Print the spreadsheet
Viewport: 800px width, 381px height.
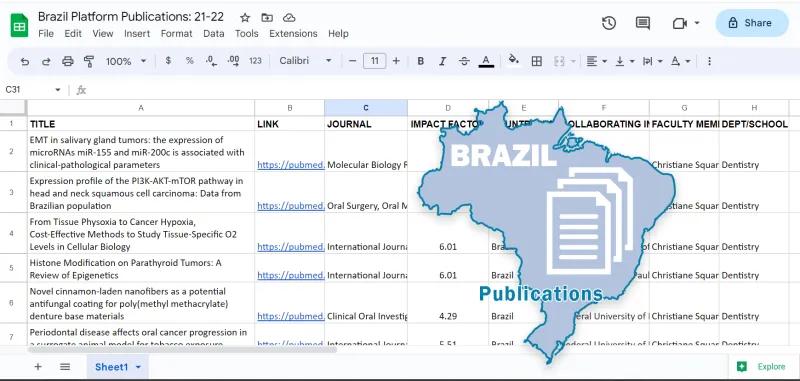click(x=67, y=61)
